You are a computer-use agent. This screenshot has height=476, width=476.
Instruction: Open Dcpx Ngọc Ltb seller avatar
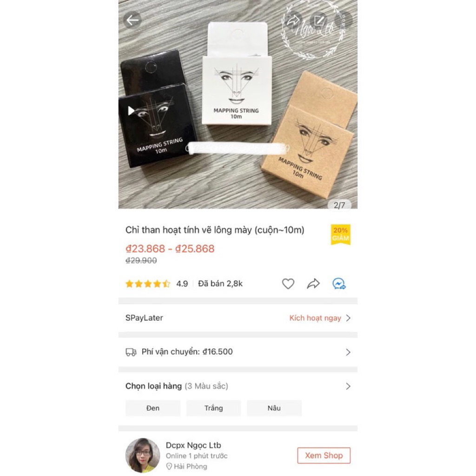pyautogui.click(x=143, y=455)
